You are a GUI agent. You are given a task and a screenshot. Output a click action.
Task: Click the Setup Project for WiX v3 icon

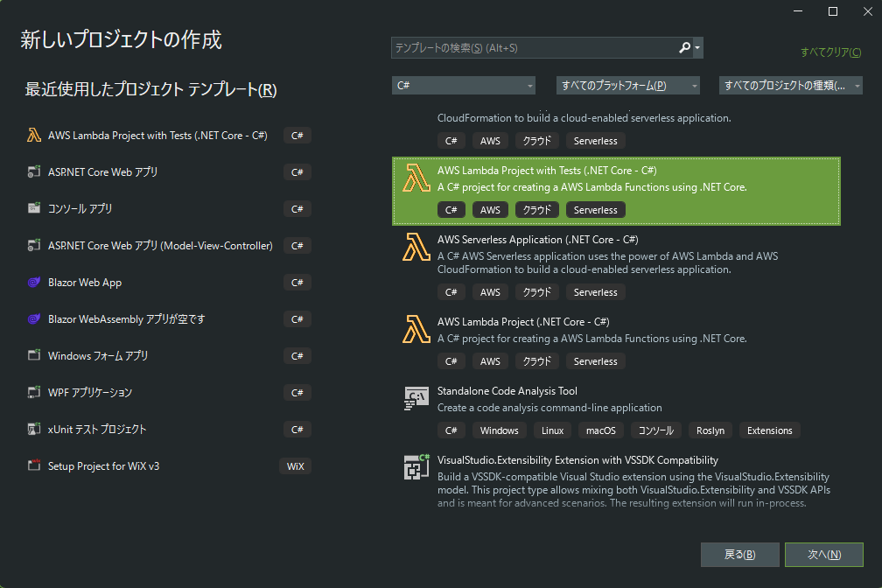[34, 465]
